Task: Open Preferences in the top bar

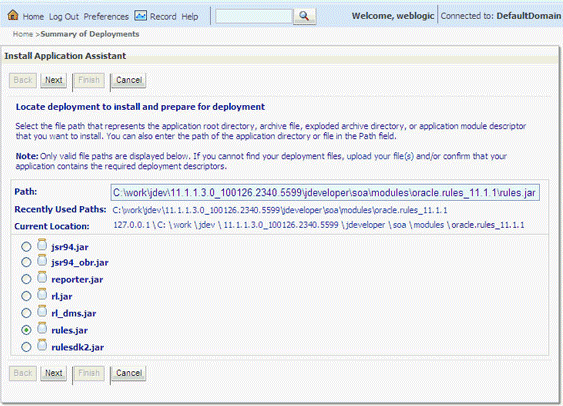Action: pyautogui.click(x=106, y=17)
